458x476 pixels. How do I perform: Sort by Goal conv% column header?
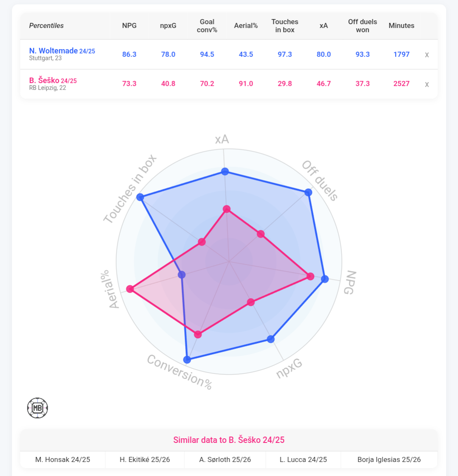point(207,26)
